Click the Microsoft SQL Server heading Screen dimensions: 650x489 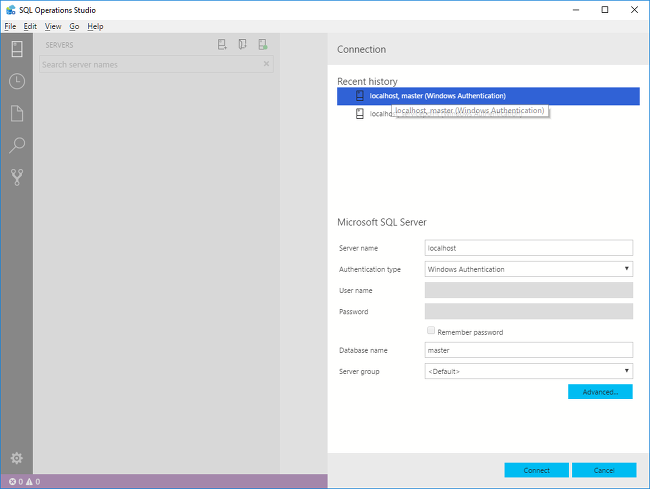pyautogui.click(x=382, y=222)
